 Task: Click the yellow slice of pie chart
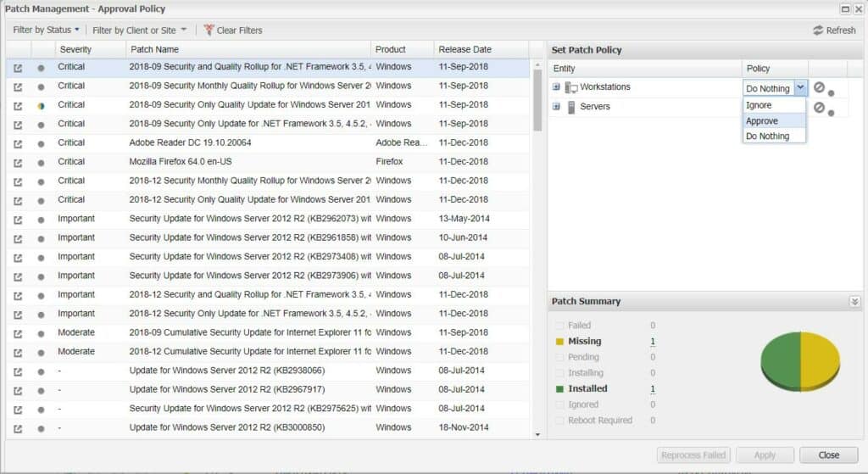(821, 360)
